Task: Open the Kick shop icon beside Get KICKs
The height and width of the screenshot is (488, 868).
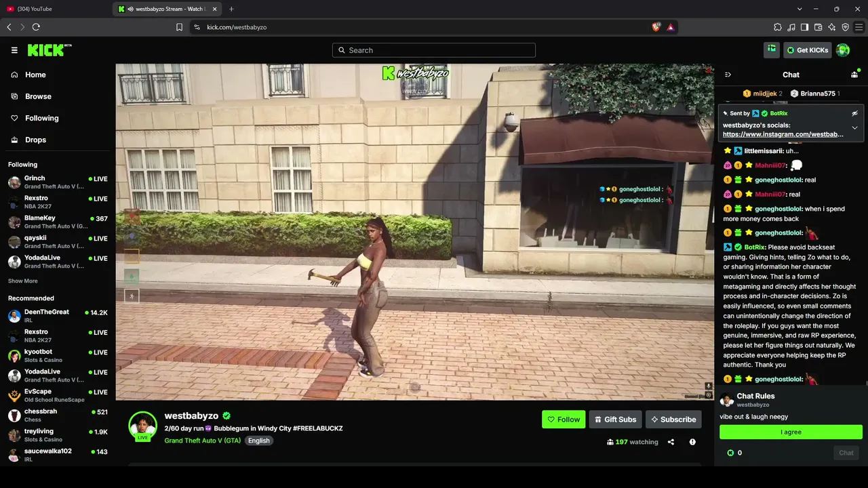Action: (x=771, y=49)
